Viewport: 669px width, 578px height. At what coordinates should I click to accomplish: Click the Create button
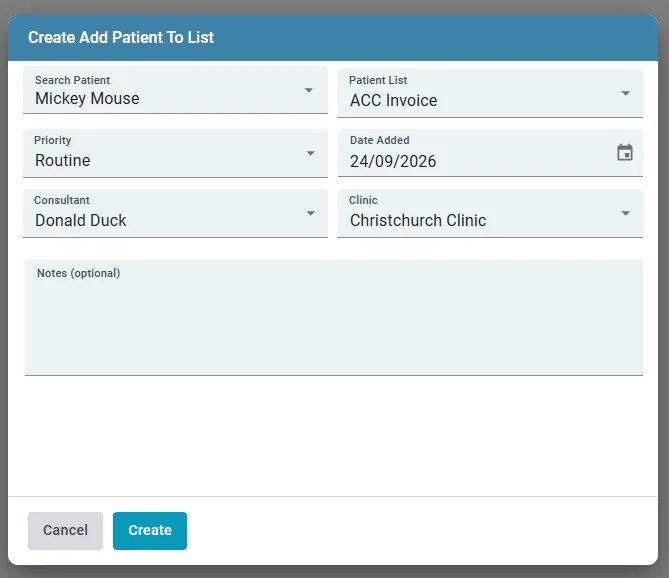click(150, 530)
